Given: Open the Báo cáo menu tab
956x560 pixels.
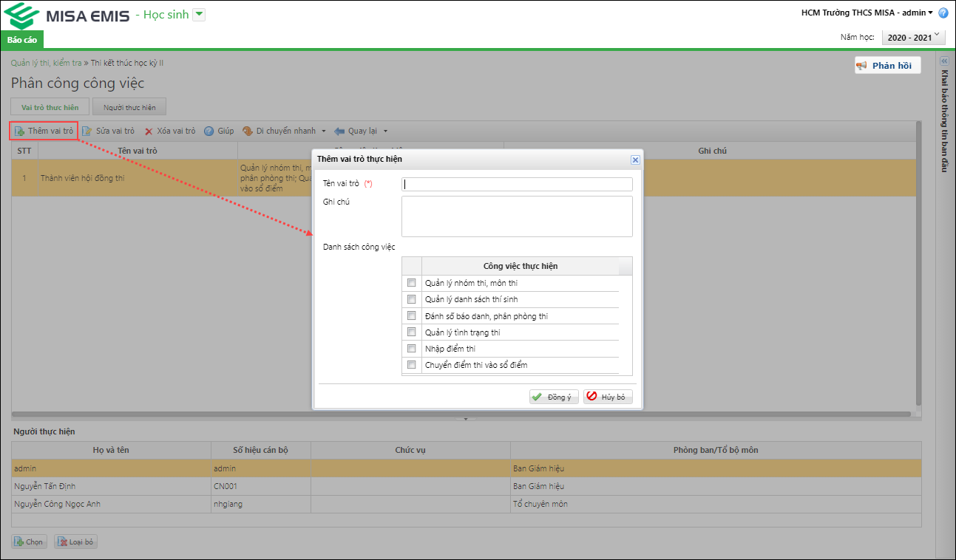Looking at the screenshot, I should click(x=22, y=39).
